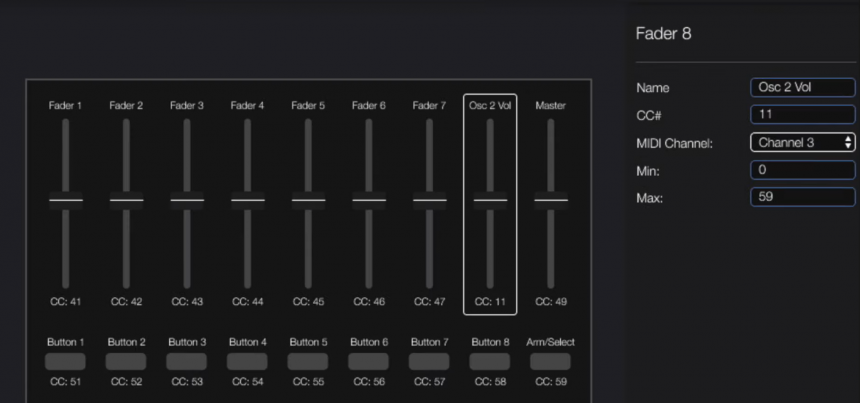Click the MIDI Channel: label
The image size is (860, 403).
click(x=675, y=144)
